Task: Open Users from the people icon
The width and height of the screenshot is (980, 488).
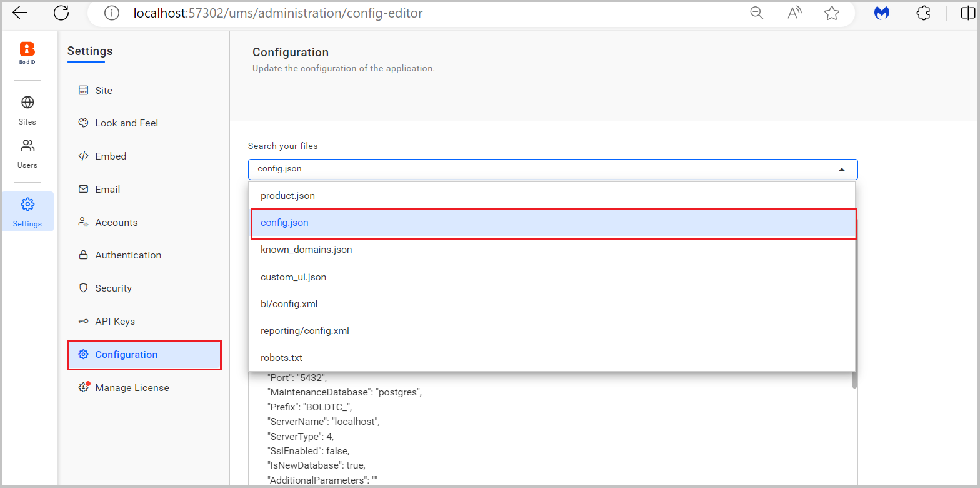Action: 27,146
